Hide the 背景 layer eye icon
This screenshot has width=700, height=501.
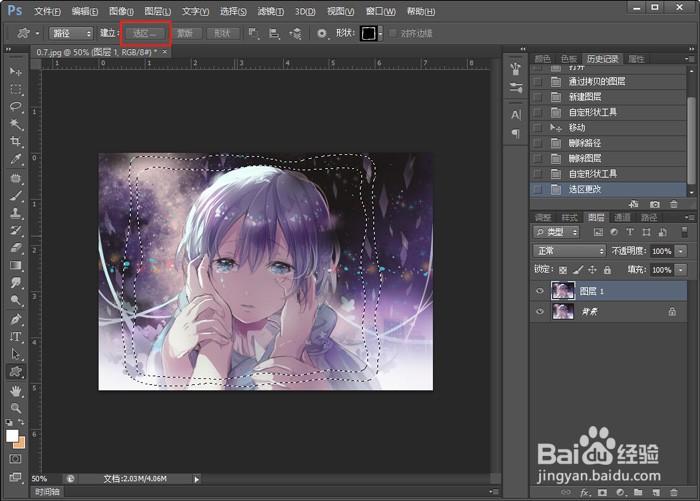click(539, 311)
